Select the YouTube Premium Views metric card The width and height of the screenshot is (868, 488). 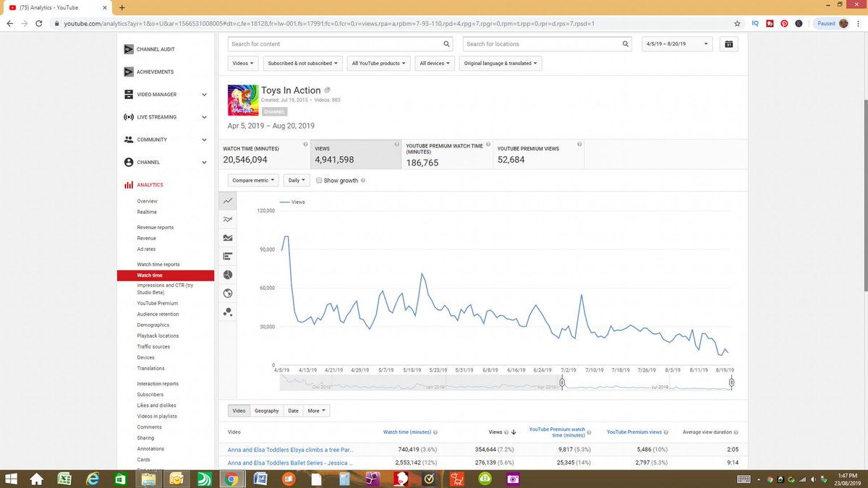[539, 154]
